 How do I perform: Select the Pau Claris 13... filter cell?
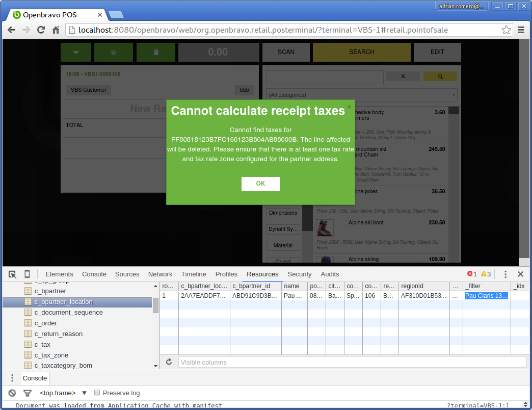[487, 296]
